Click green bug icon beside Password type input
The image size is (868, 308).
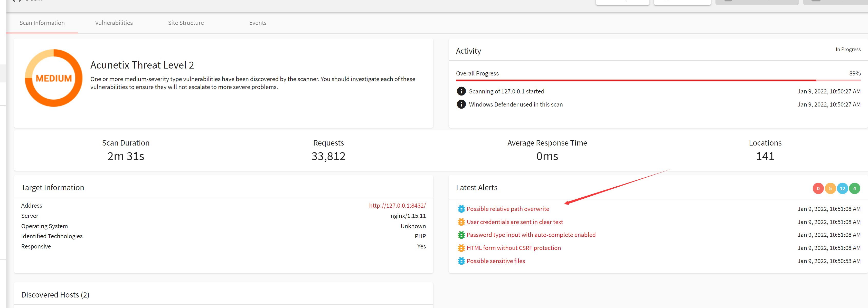point(461,235)
